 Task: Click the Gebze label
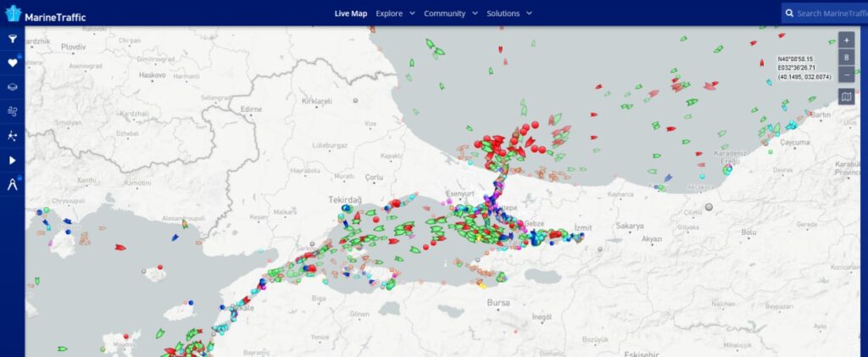pos(534,222)
